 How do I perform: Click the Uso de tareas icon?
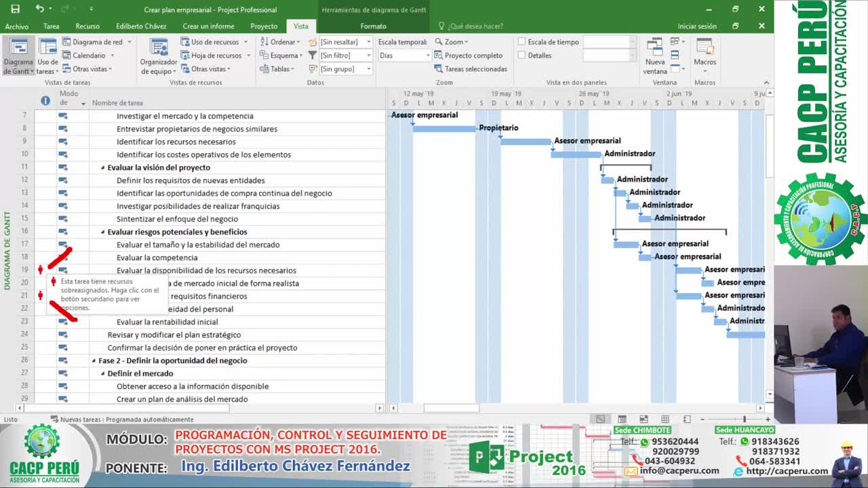tap(47, 56)
